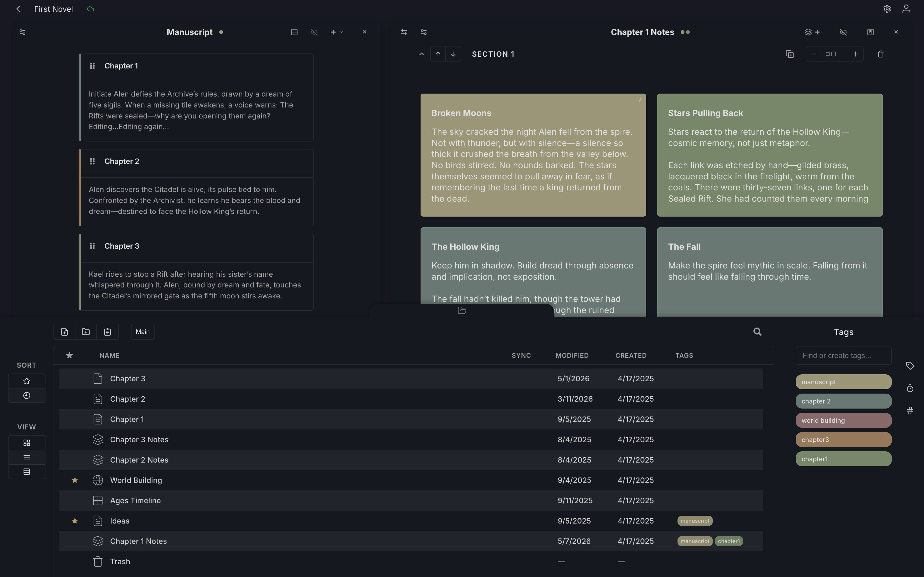Close the Chapter 1 Notes panel
Screen dimensions: 924x577
(x=896, y=32)
